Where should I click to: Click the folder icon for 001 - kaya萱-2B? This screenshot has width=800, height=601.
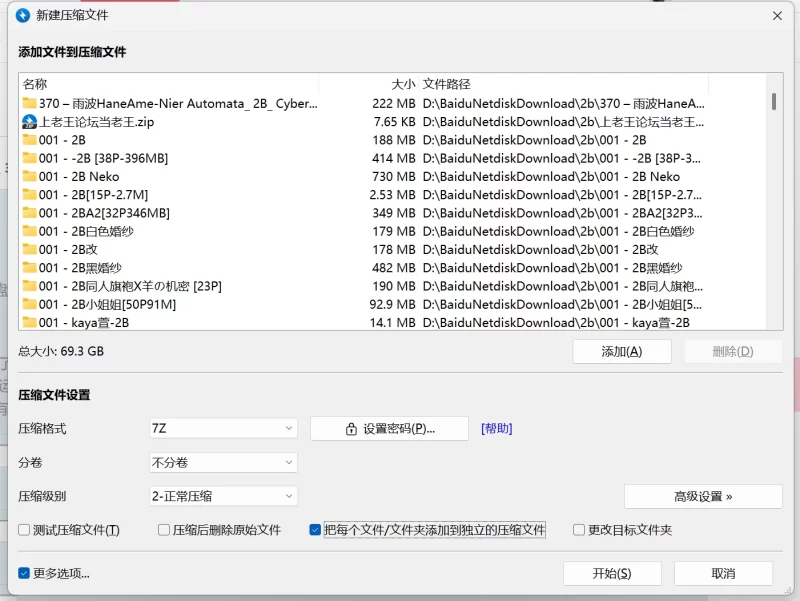[29, 322]
